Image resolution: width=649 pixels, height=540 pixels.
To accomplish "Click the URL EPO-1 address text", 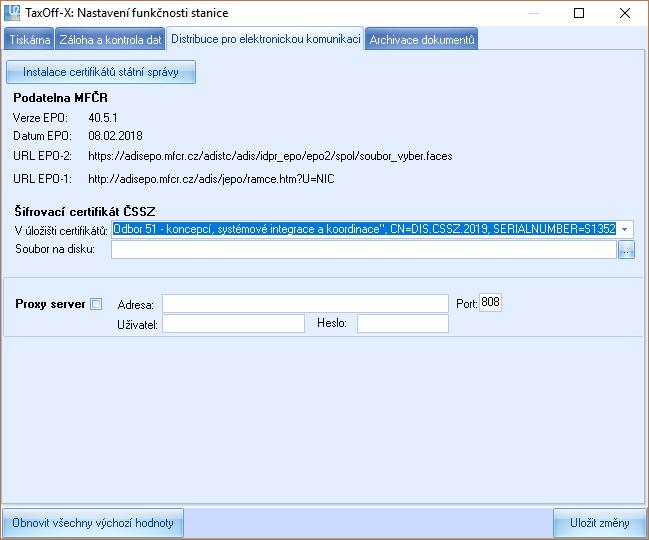I will coord(211,179).
